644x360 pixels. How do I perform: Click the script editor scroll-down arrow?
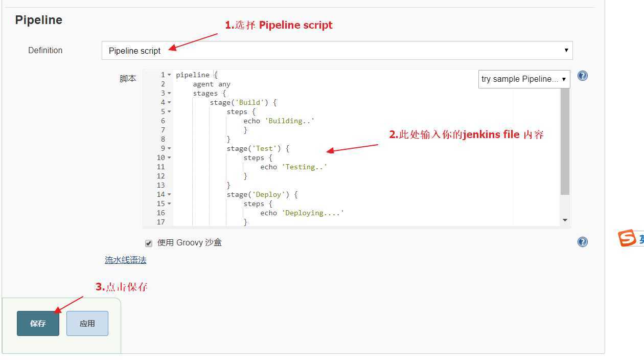565,220
